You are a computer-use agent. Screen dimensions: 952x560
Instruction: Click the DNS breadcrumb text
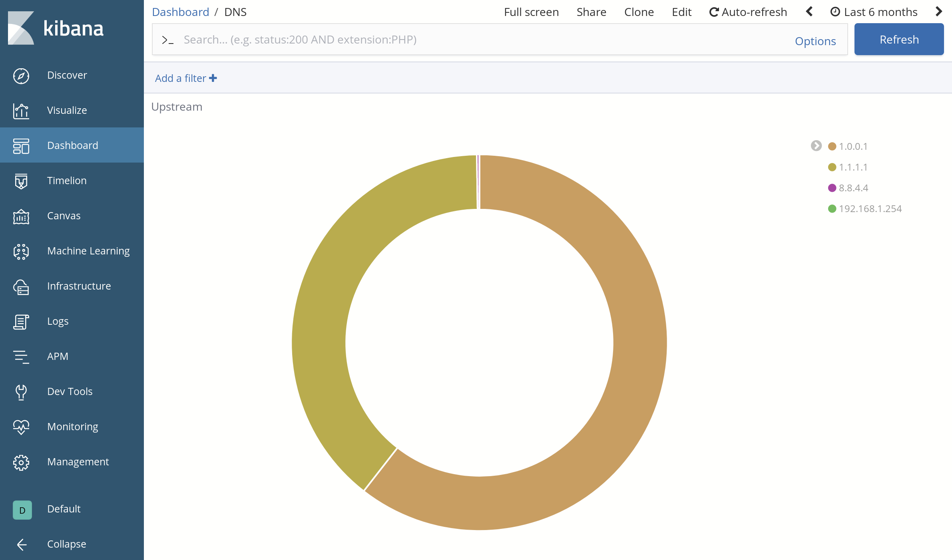(x=235, y=12)
